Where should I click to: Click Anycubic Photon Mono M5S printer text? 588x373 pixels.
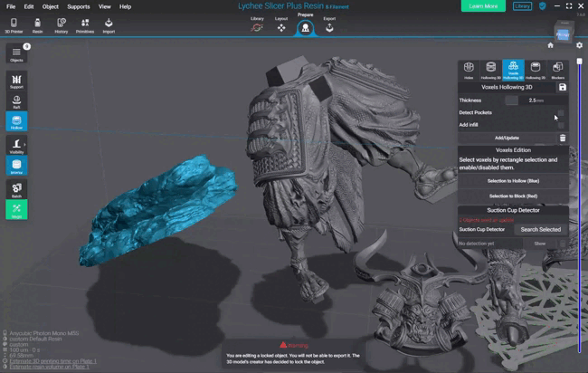click(x=44, y=333)
